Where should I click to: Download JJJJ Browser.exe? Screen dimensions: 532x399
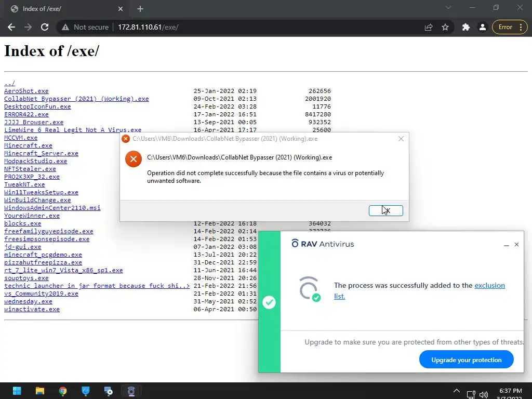34,122
